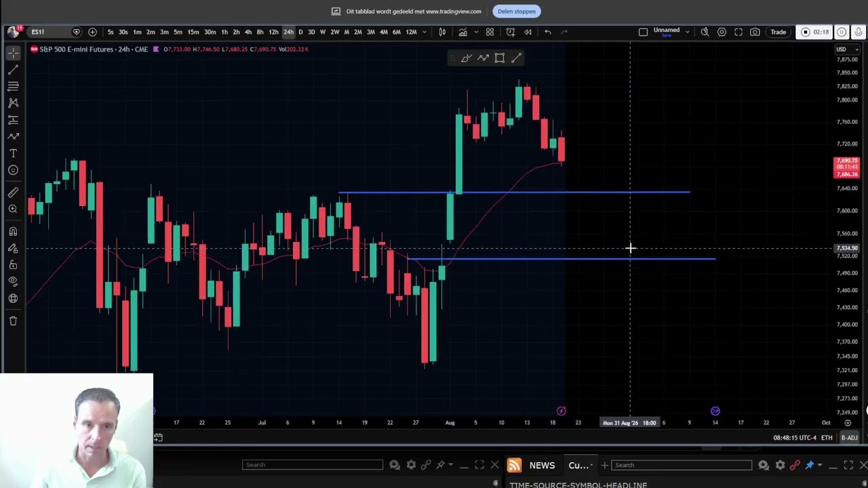
Task: Open time axis settings gear icon
Action: pyautogui.click(x=848, y=423)
